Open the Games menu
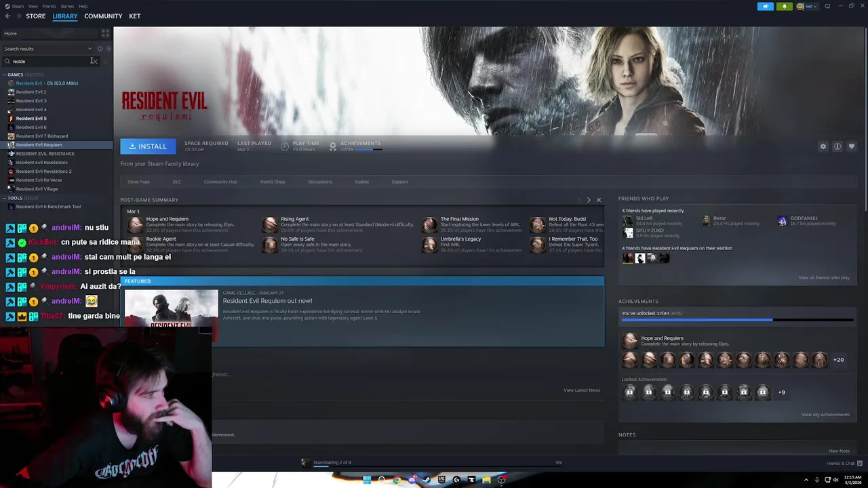This screenshot has width=868, height=488. coord(67,6)
